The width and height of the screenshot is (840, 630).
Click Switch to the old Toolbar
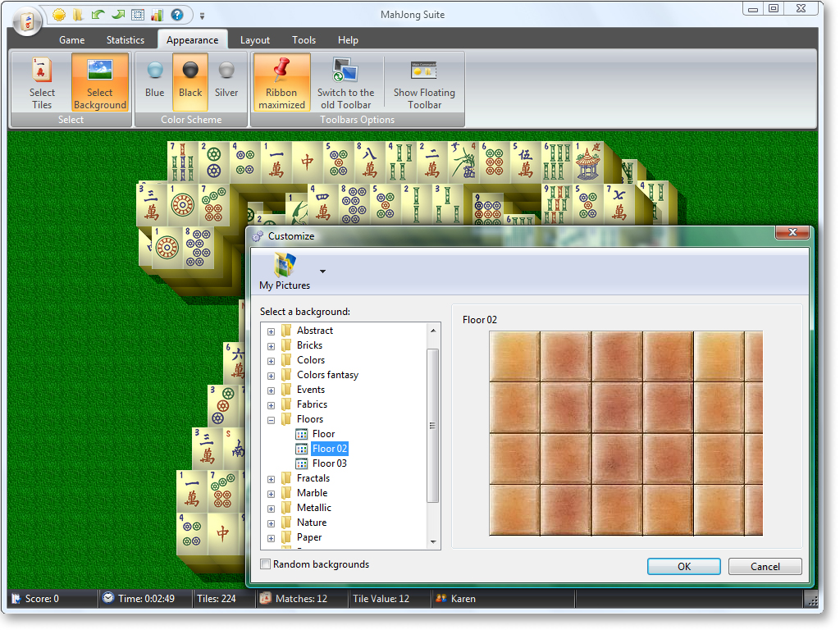[x=345, y=83]
